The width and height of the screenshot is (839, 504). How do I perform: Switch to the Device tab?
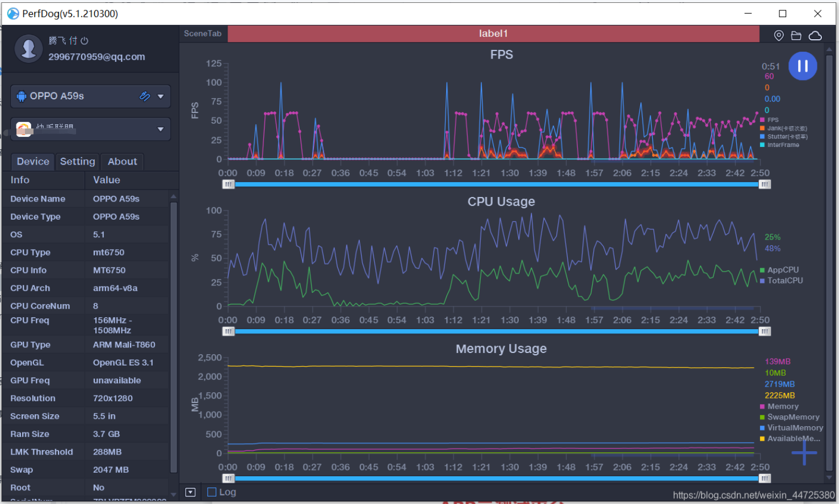coord(33,162)
